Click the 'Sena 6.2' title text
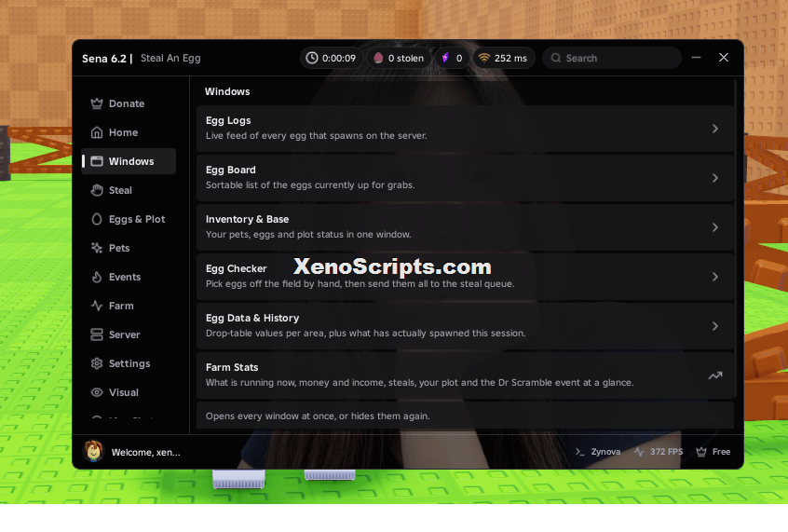 point(104,59)
